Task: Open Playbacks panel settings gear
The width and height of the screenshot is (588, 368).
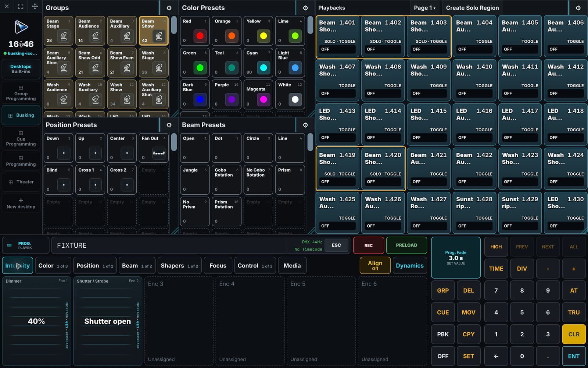Action: pyautogui.click(x=578, y=8)
